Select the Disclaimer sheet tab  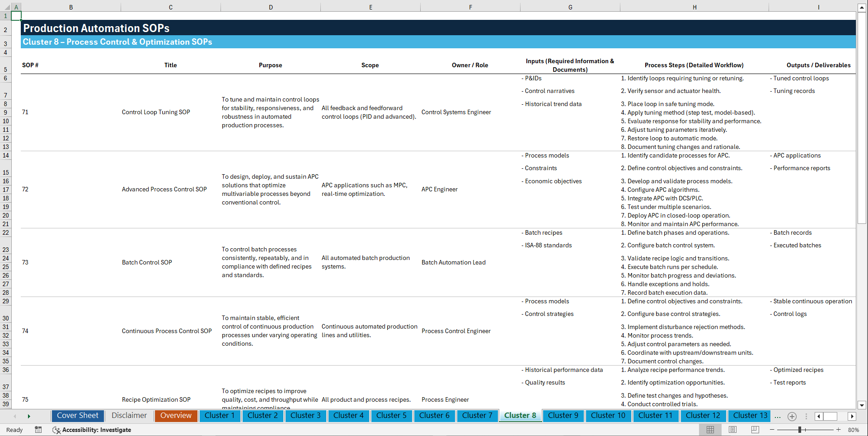129,416
